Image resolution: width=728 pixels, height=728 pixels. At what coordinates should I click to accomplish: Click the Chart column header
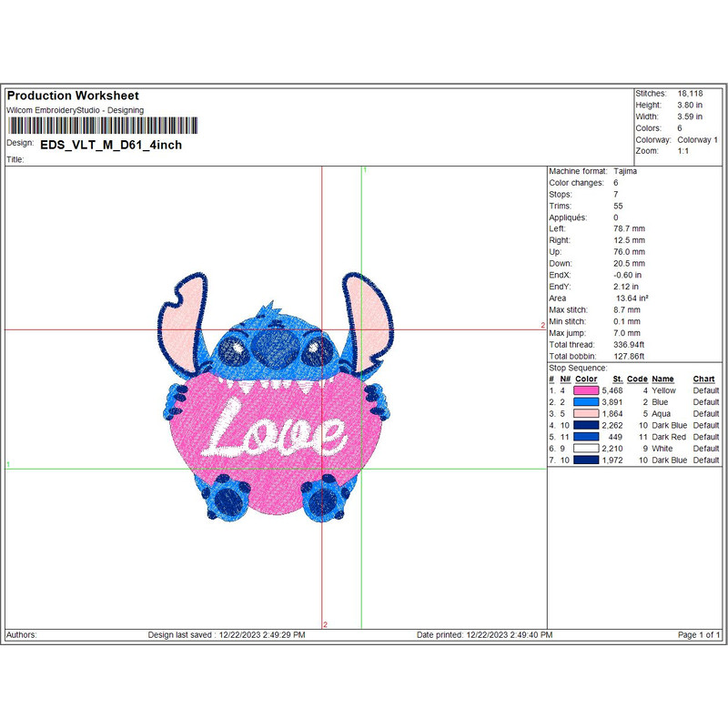point(703,379)
